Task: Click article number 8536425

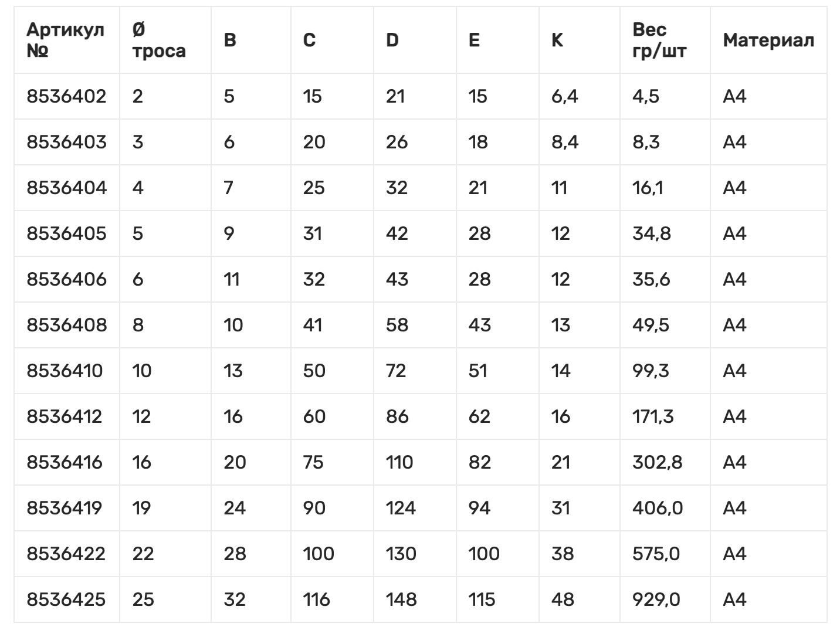Action: click(66, 599)
